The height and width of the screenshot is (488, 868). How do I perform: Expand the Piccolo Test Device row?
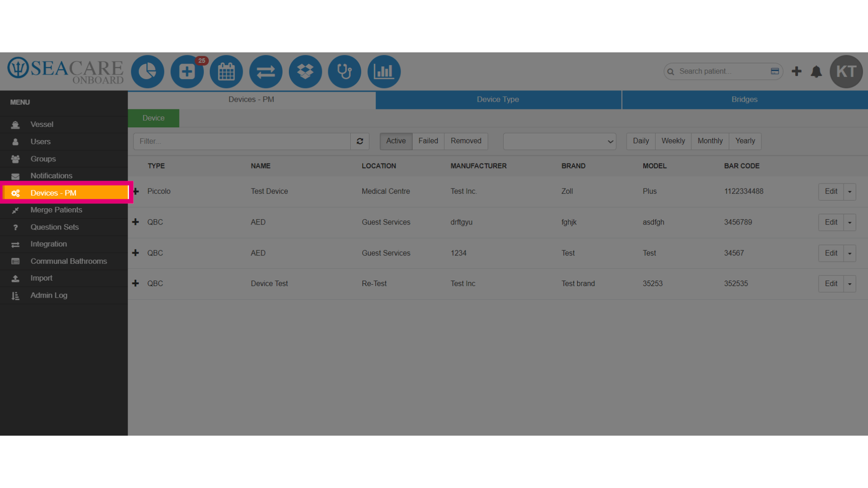(136, 191)
